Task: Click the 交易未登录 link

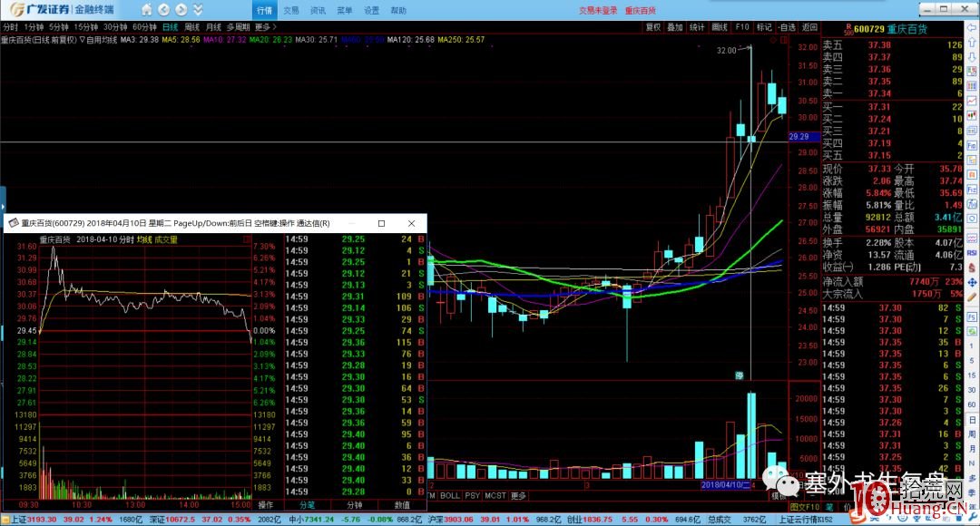Action: [x=598, y=11]
